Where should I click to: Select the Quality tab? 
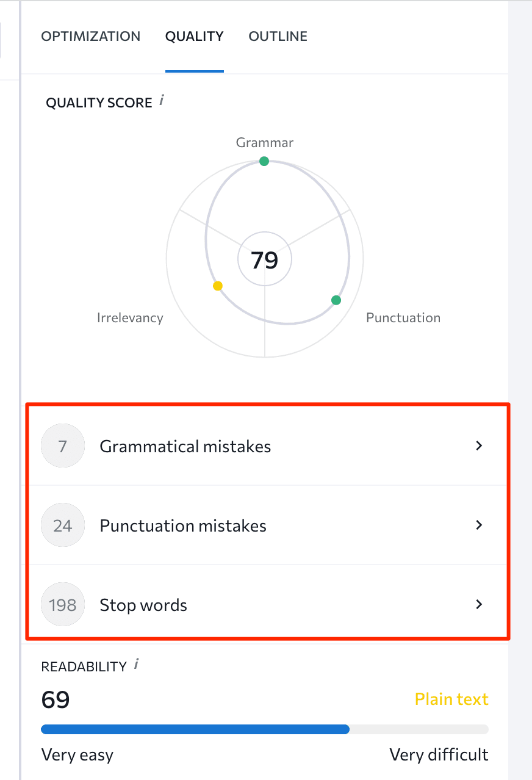[194, 37]
